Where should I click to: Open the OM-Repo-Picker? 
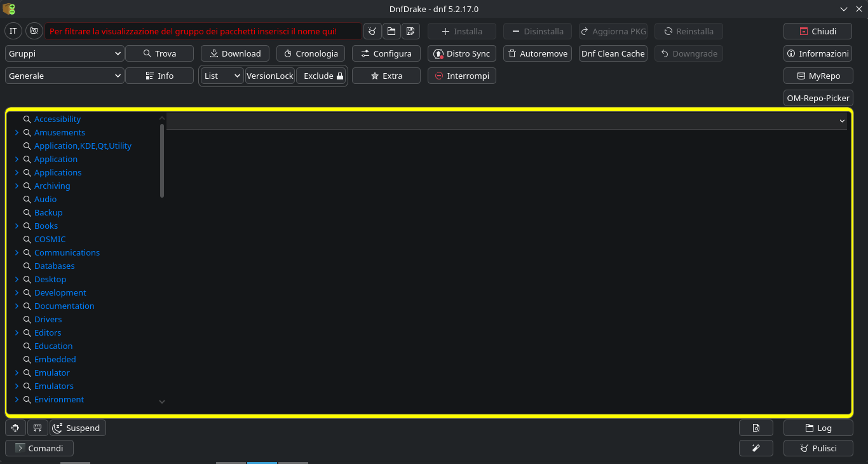pyautogui.click(x=818, y=98)
